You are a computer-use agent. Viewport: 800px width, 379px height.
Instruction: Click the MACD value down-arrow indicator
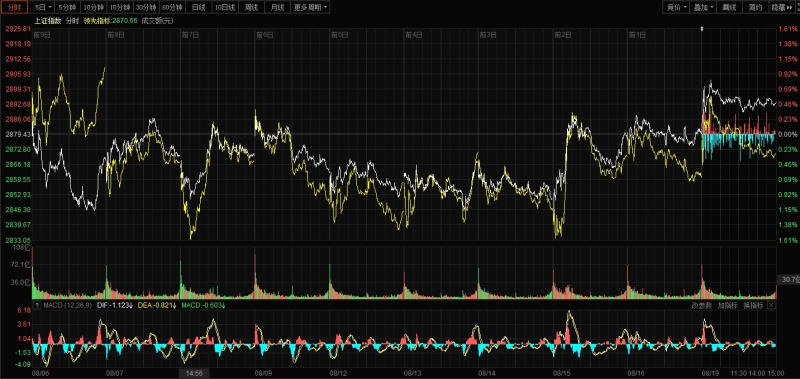coord(223,306)
